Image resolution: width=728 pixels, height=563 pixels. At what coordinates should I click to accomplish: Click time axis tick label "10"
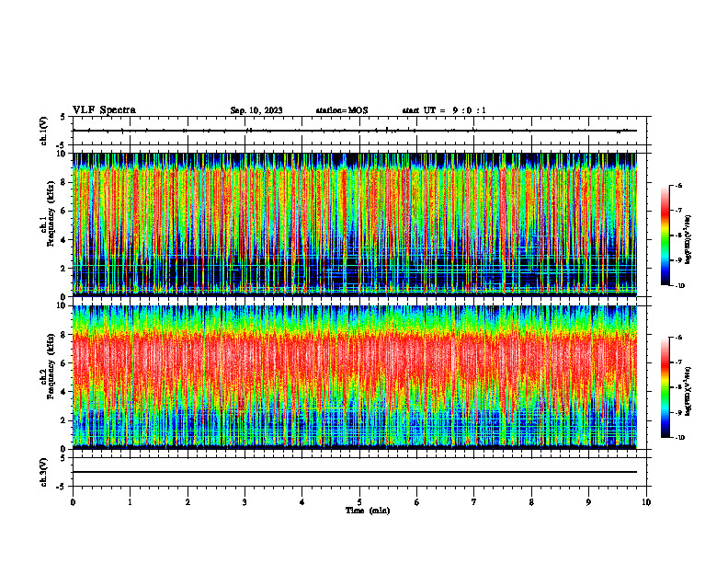(646, 502)
